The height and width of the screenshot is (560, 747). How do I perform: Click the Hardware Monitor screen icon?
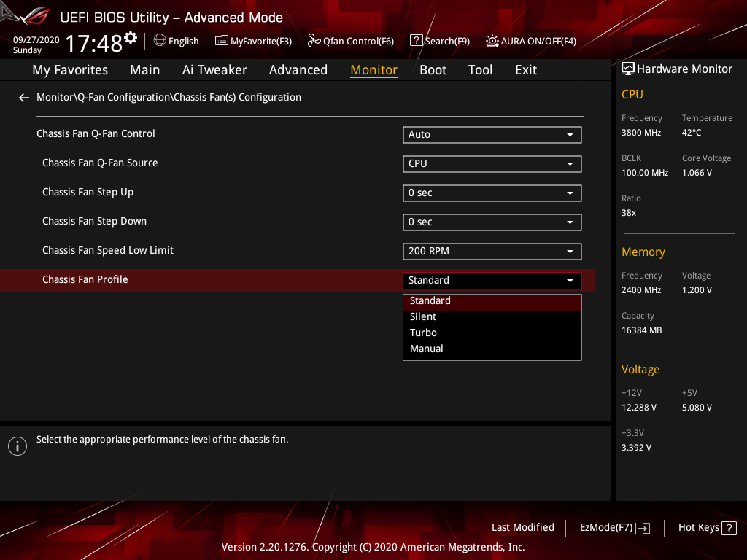tap(628, 69)
